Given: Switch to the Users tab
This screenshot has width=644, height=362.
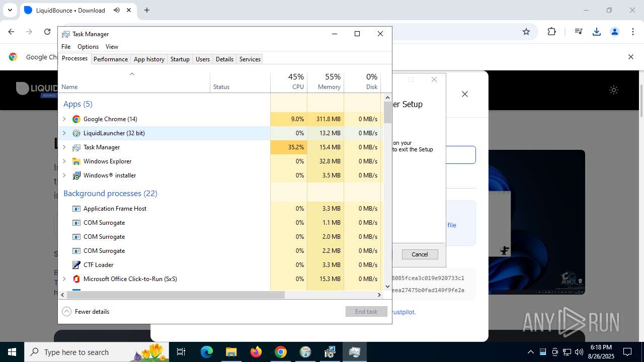Looking at the screenshot, I should [x=203, y=59].
